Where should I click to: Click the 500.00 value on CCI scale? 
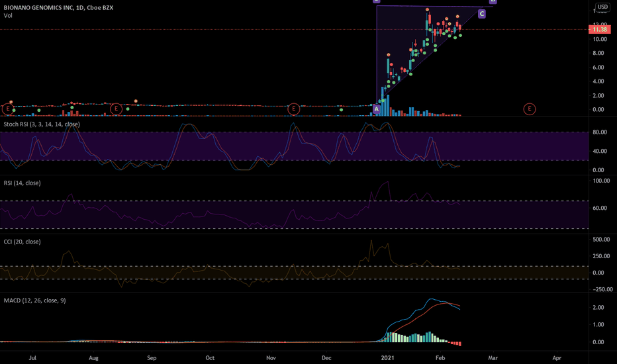coord(601,240)
